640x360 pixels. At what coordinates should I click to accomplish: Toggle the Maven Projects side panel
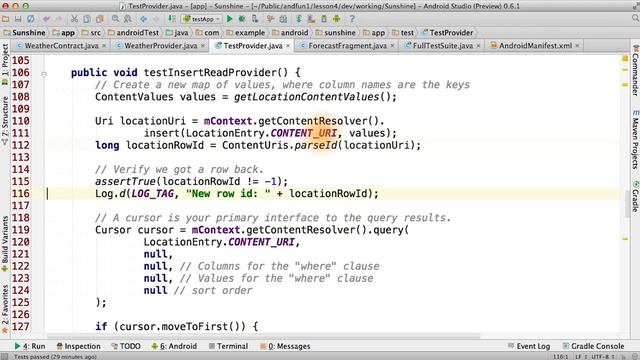635,139
